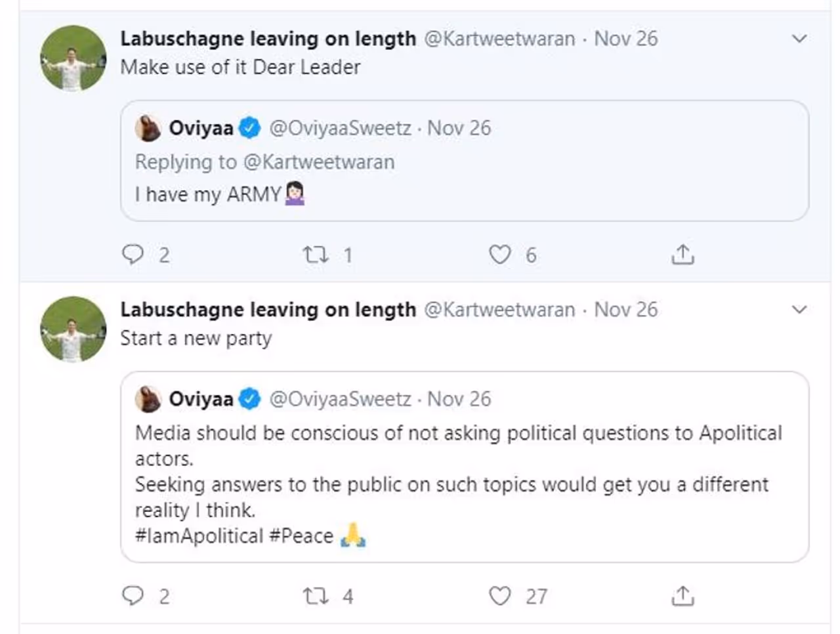The image size is (840, 634).
Task: Open profile picture on 'Make use of it' tweet
Action: (x=73, y=58)
